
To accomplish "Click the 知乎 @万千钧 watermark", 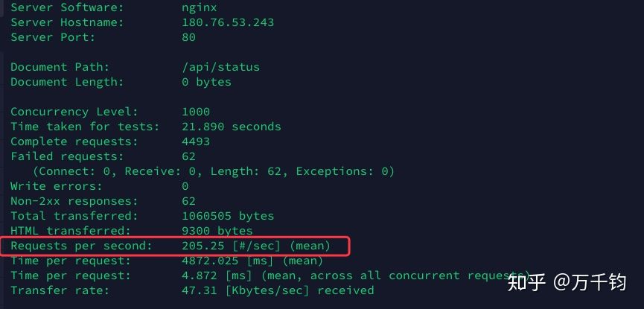I will click(x=566, y=282).
